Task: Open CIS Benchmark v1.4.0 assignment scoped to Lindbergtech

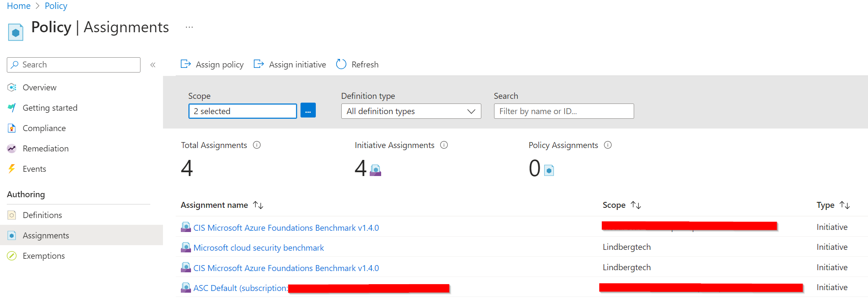Action: coord(286,268)
